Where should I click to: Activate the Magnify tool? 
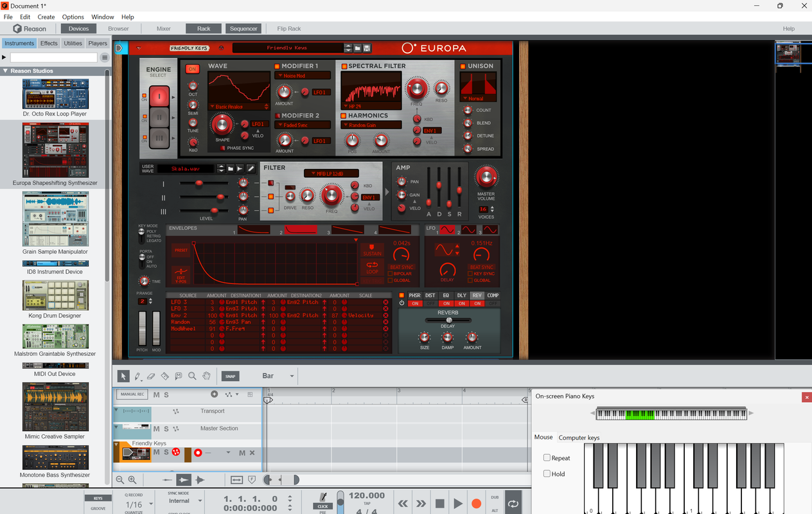[x=192, y=376]
